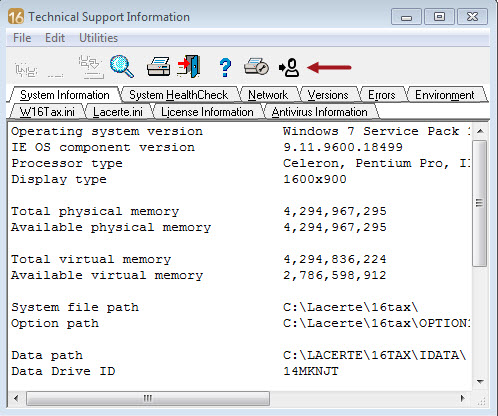Minimize the Technical Support Information window
Image resolution: width=498 pixels, height=416 pixels.
(406, 17)
